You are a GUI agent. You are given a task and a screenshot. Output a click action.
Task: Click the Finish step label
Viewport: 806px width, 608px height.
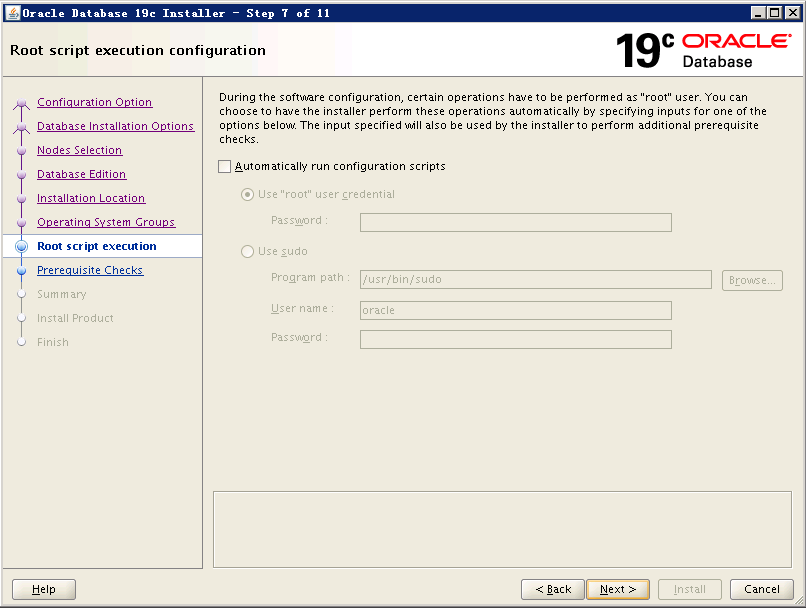[53, 342]
